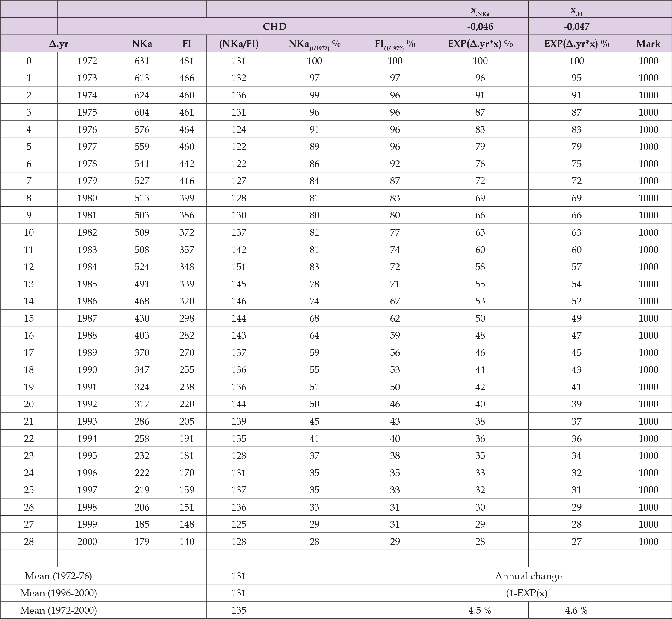
Task: Select the FI column header
Action: pyautogui.click(x=186, y=43)
